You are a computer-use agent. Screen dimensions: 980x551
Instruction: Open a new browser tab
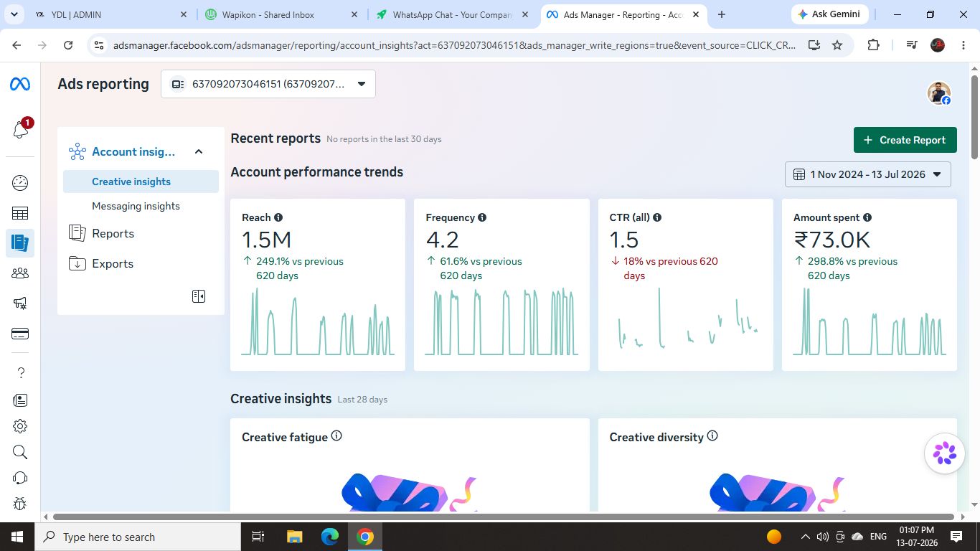point(722,14)
